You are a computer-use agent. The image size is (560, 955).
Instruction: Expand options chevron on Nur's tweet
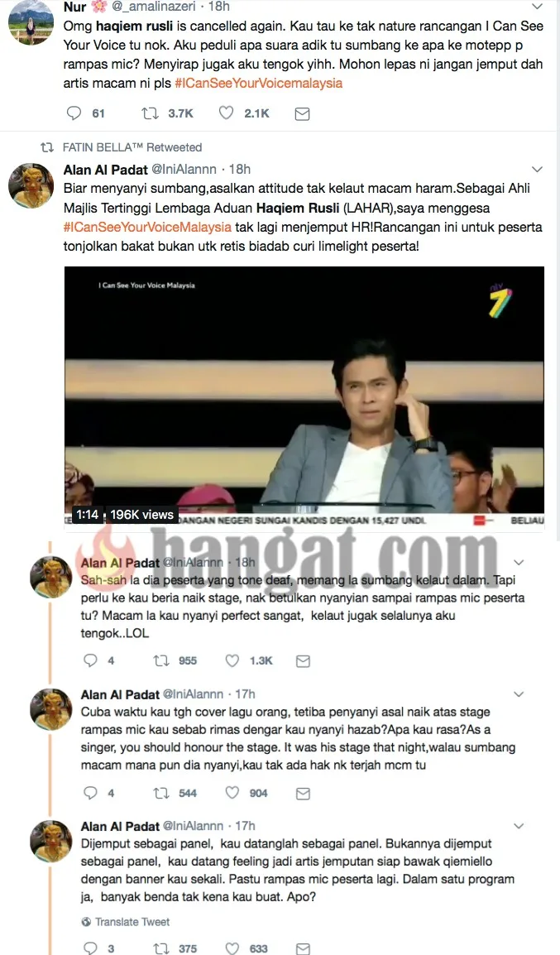point(537,7)
